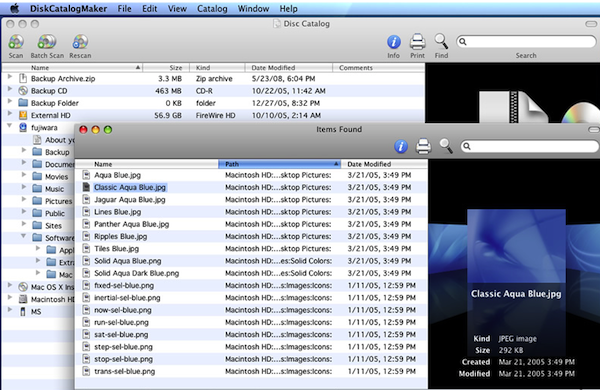
Task: Click the Items Found search field
Action: 530,146
